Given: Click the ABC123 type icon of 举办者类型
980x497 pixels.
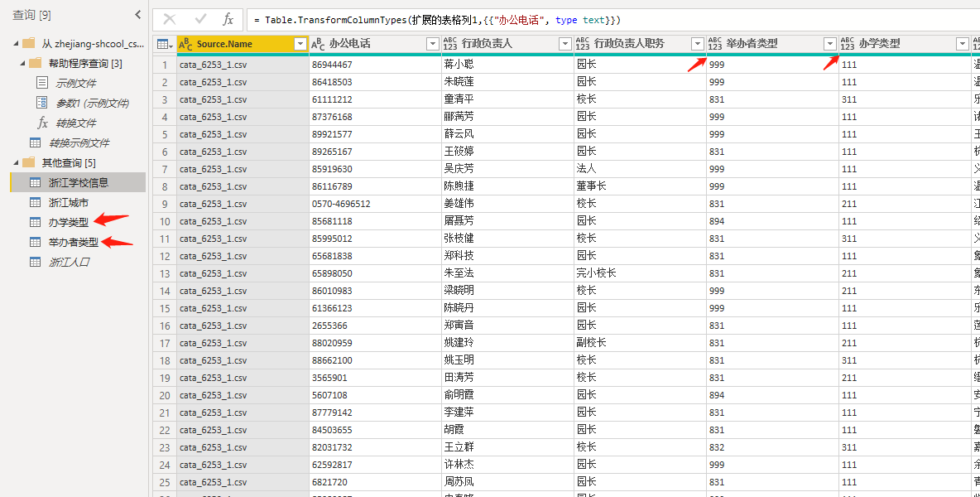Looking at the screenshot, I should tap(715, 44).
